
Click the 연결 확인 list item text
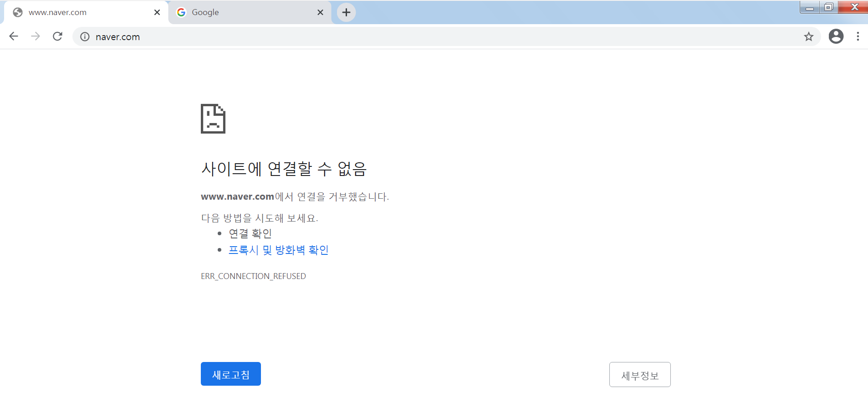[x=250, y=233]
